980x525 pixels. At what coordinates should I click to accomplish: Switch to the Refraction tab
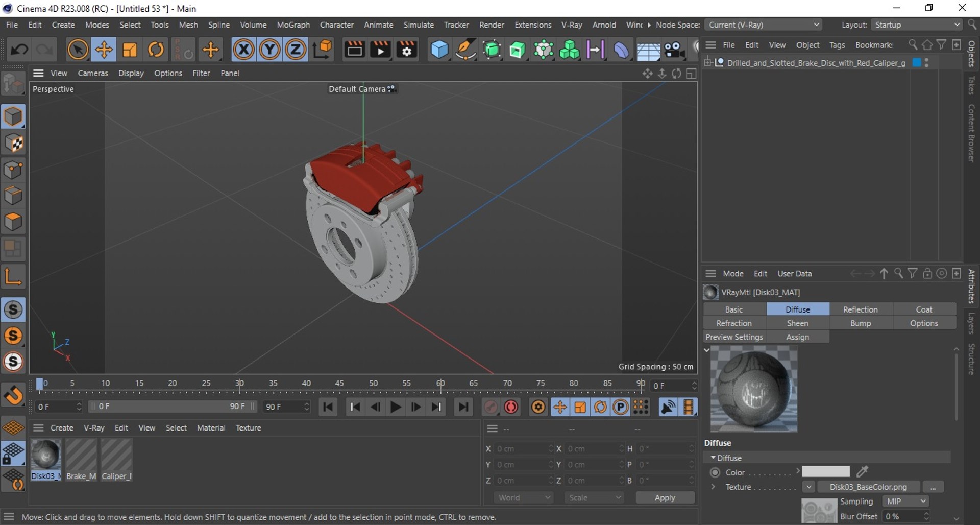(x=734, y=323)
